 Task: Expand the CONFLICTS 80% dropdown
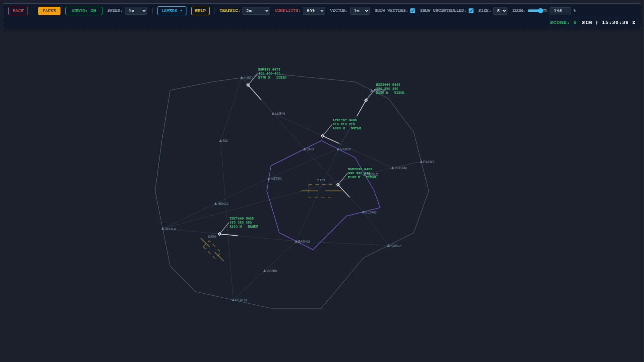[x=314, y=11]
